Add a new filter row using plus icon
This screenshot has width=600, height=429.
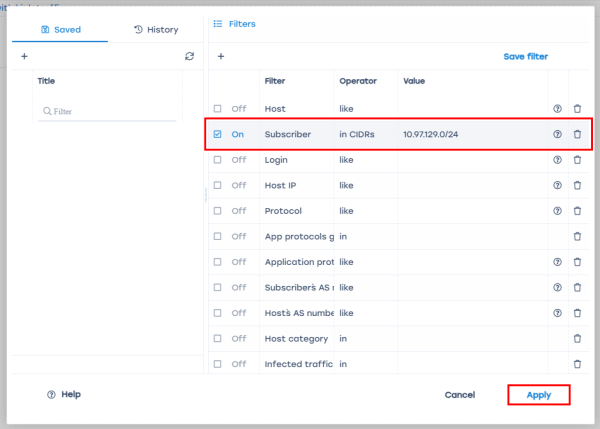(x=220, y=57)
